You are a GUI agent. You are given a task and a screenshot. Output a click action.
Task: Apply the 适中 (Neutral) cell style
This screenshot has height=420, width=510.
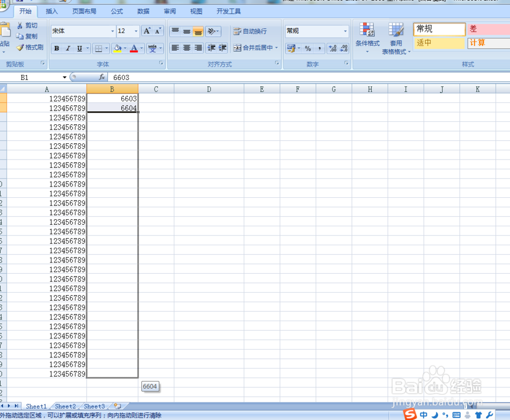point(440,43)
